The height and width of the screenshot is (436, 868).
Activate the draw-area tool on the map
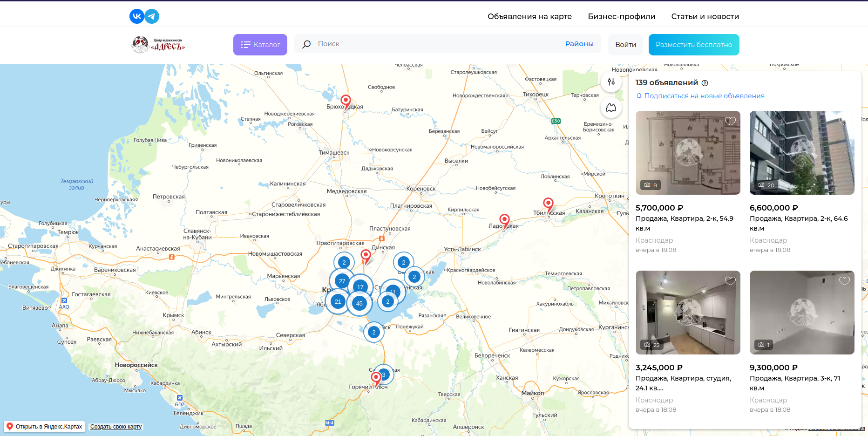611,108
